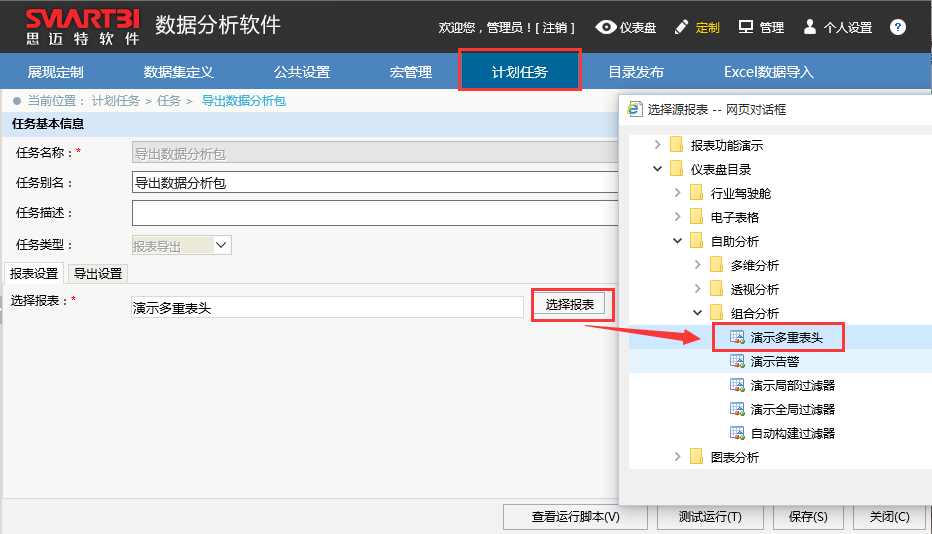This screenshot has width=932, height=534.
Task: Select 演示局部过滤器 in the report tree
Action: [x=792, y=385]
